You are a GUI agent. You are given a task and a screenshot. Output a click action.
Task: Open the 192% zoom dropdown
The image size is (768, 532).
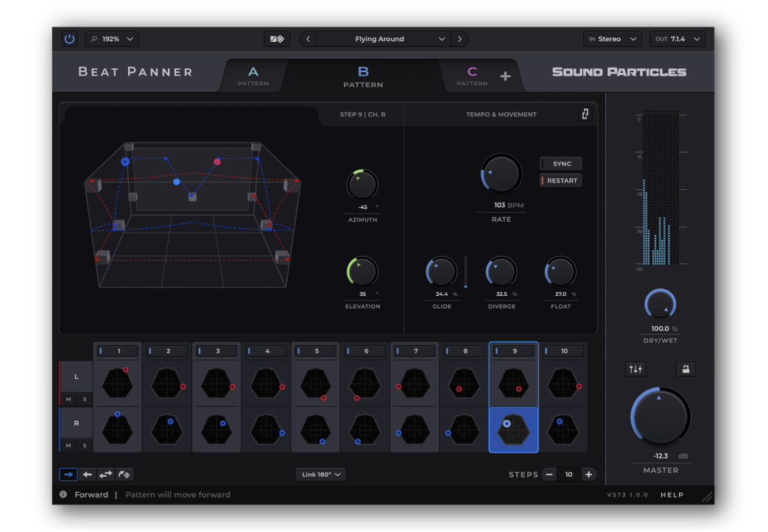[x=112, y=39]
